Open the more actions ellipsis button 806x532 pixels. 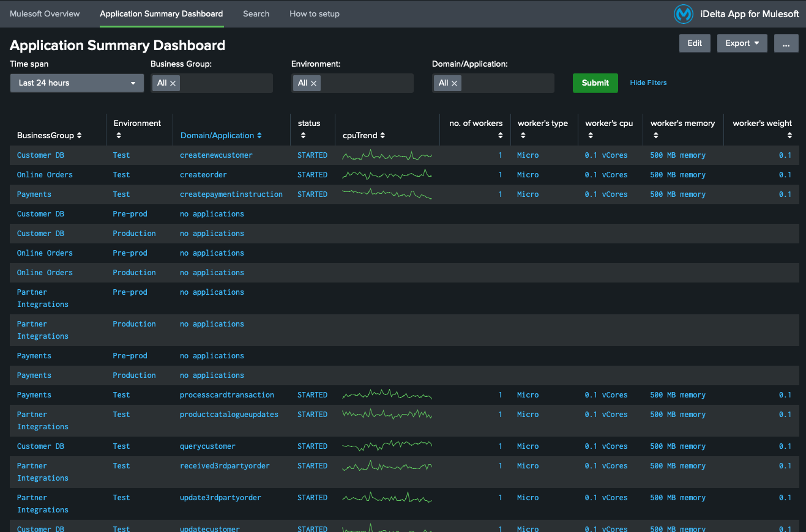[x=786, y=43]
